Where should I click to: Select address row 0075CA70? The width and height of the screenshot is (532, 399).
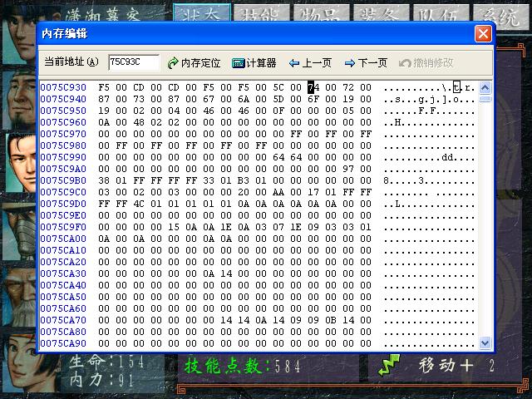[63, 320]
